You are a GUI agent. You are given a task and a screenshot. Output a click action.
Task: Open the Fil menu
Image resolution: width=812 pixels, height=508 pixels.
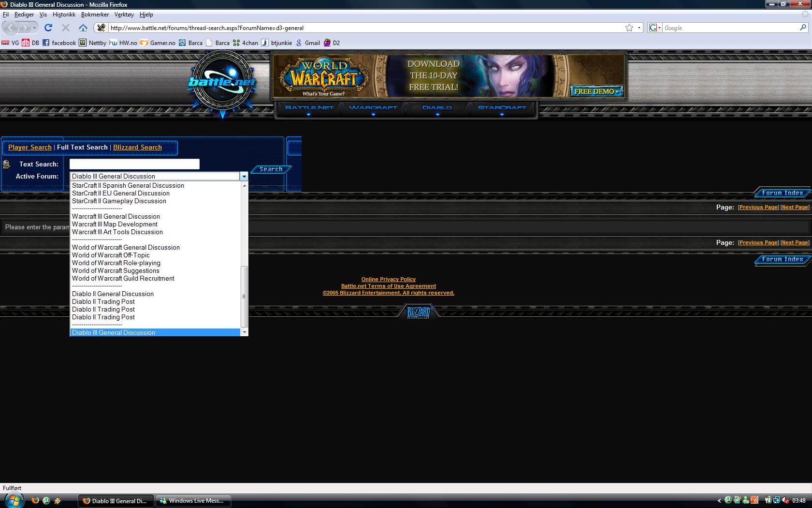pos(6,15)
